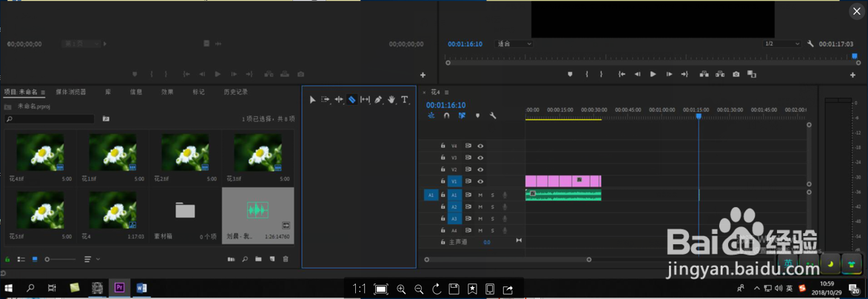The width and height of the screenshot is (868, 299).
Task: Select the Hand tool
Action: click(392, 100)
